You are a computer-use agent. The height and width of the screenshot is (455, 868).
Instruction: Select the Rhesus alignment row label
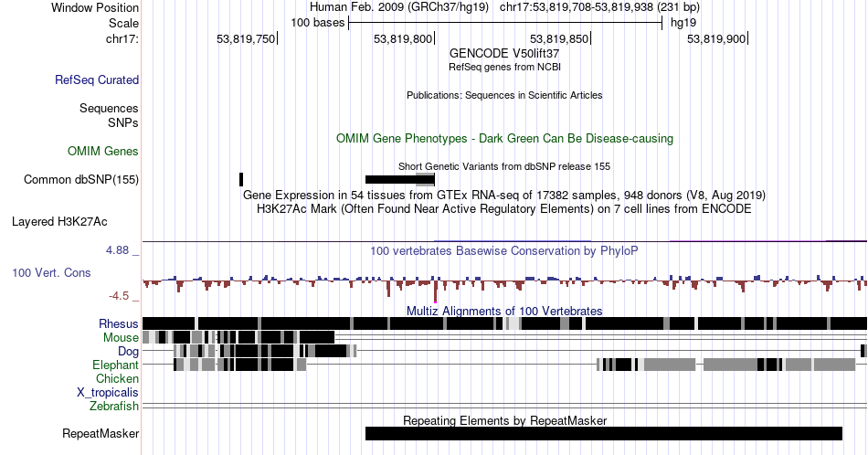click(x=119, y=323)
